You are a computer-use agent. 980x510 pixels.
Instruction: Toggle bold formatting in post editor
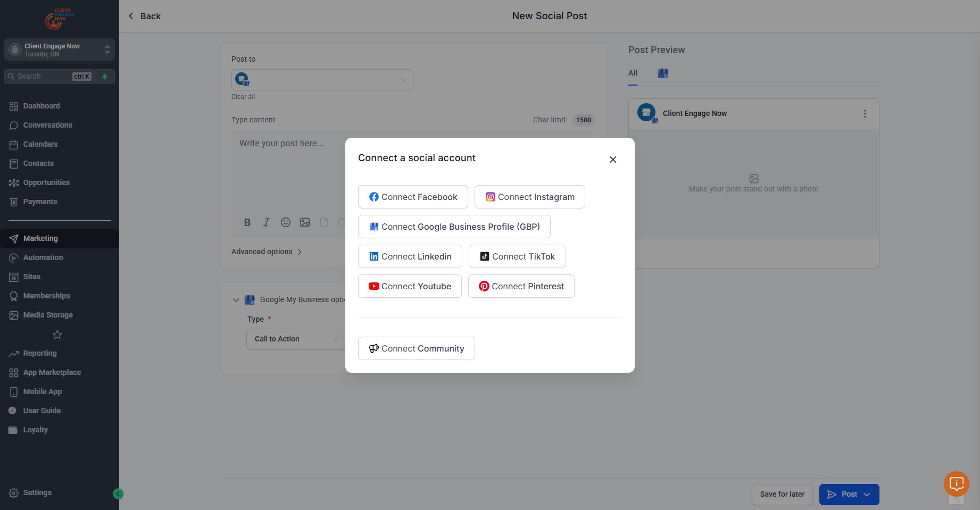[247, 222]
